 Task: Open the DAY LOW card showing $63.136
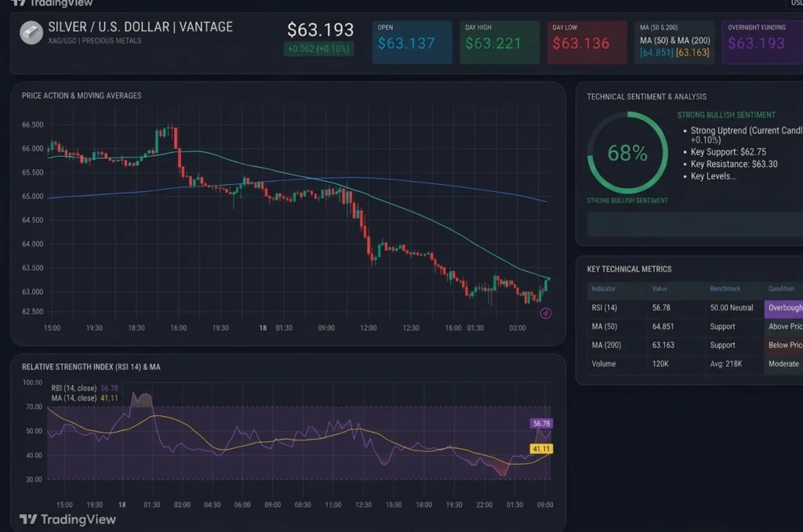(587, 42)
